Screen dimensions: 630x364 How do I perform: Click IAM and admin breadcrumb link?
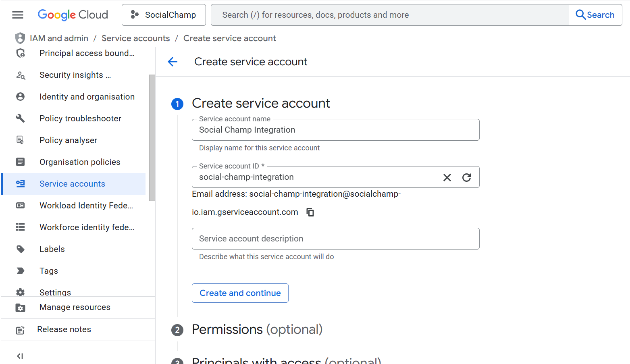pyautogui.click(x=59, y=38)
